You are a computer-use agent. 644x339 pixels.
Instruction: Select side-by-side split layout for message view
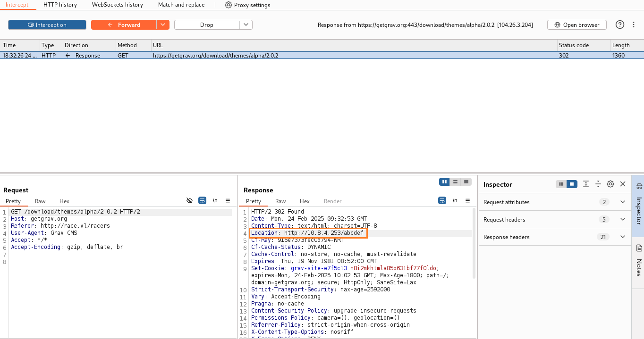pos(444,182)
